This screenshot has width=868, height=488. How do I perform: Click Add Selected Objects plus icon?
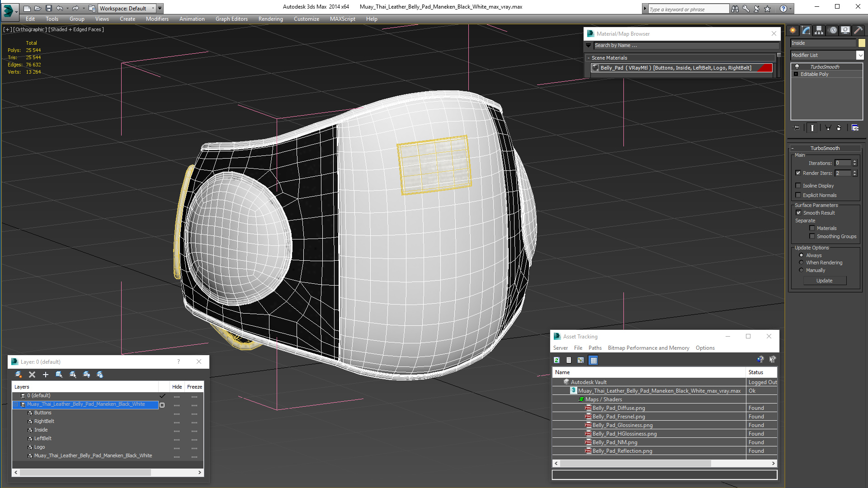click(x=45, y=375)
